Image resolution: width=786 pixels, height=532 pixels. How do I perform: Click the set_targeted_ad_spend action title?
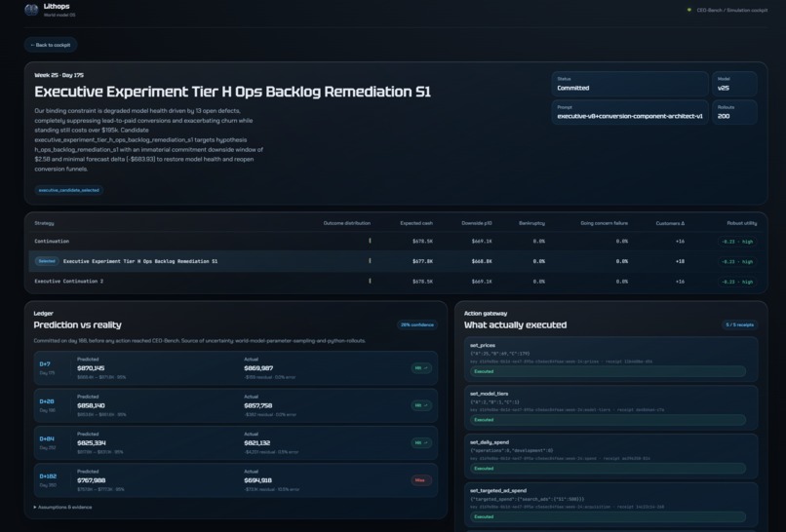pos(498,491)
